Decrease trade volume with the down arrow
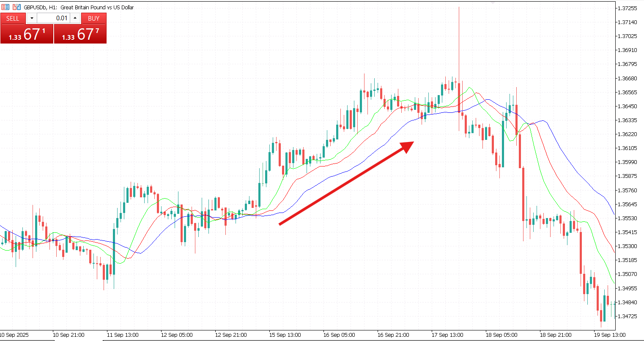 pos(32,18)
